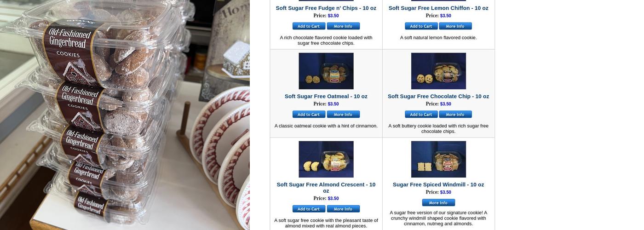Open Soft Sugar Free Oatmeal - 10 oz link
This screenshot has width=644, height=230.
pos(326,97)
